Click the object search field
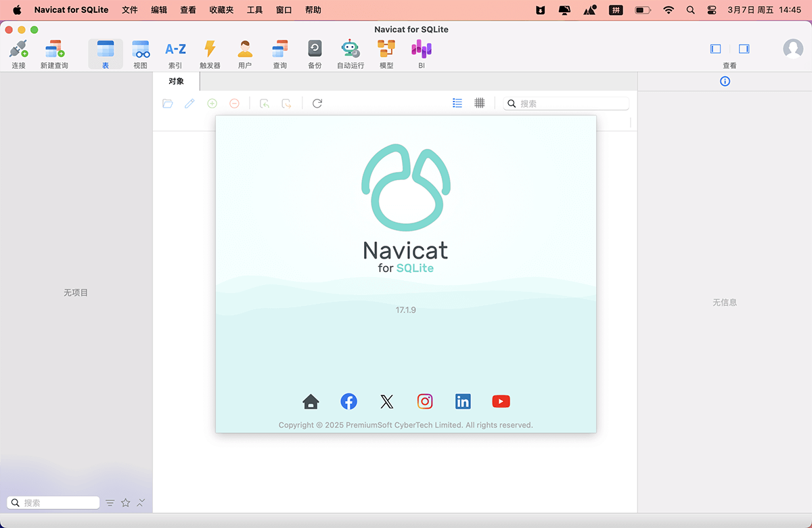This screenshot has height=528, width=812. point(566,104)
